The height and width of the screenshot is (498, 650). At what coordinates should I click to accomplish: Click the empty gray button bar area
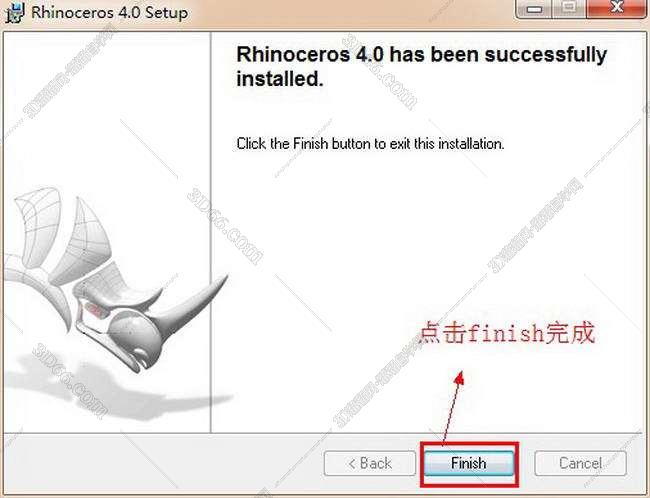(162, 463)
